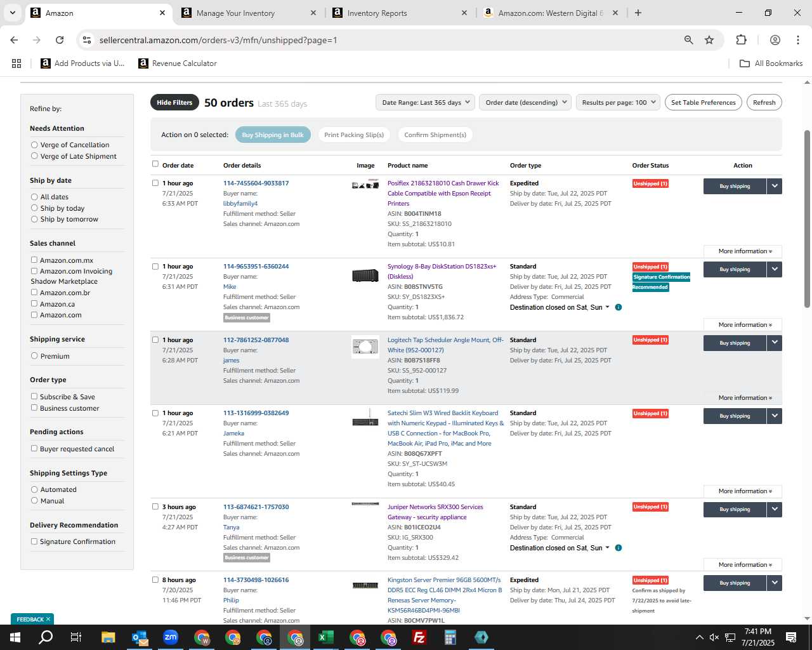This screenshot has width=812, height=650.
Task: Select the Verge of Cancellation radio button
Action: click(34, 145)
